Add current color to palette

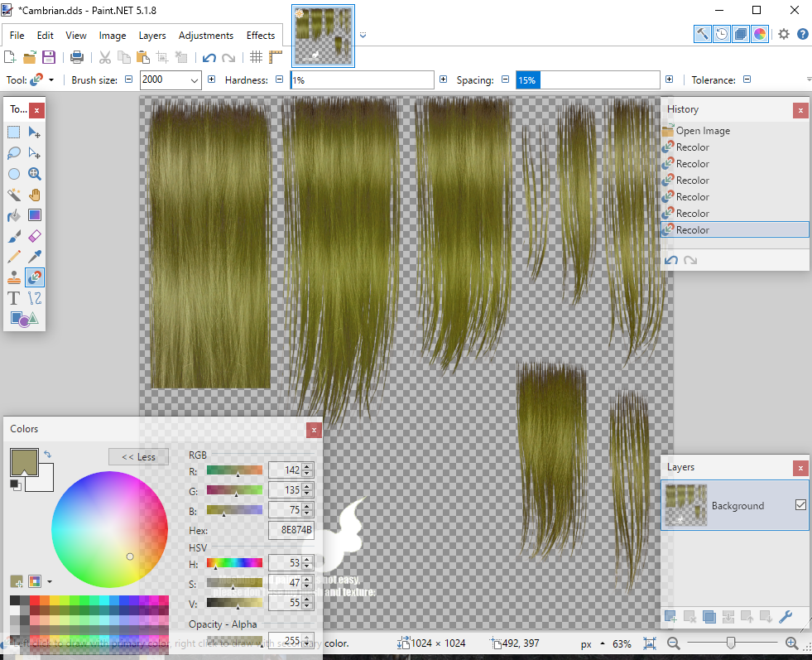pos(17,581)
